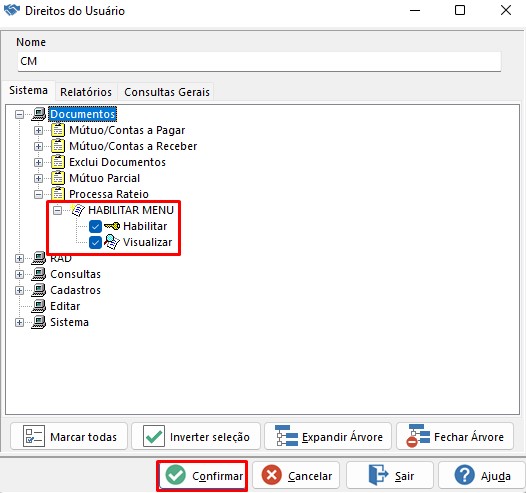Viewport: 526px width, 493px height.
Task: Select the Documentos tree label
Action: click(83, 114)
